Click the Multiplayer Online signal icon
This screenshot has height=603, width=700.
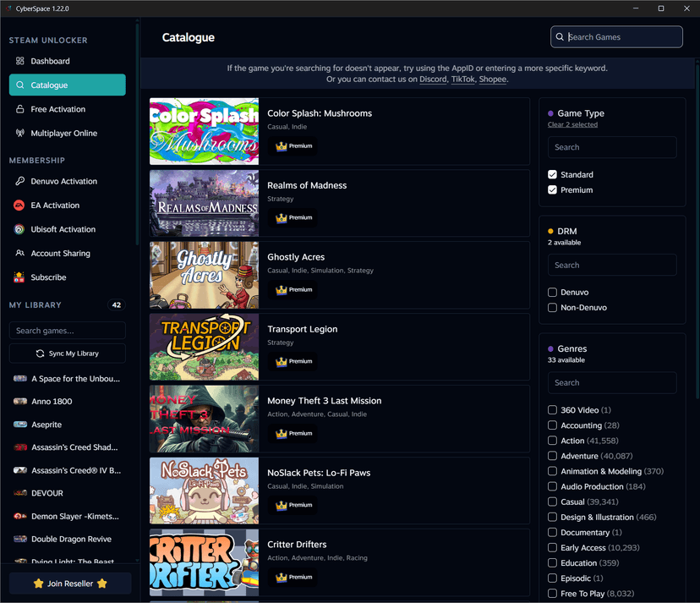[20, 133]
